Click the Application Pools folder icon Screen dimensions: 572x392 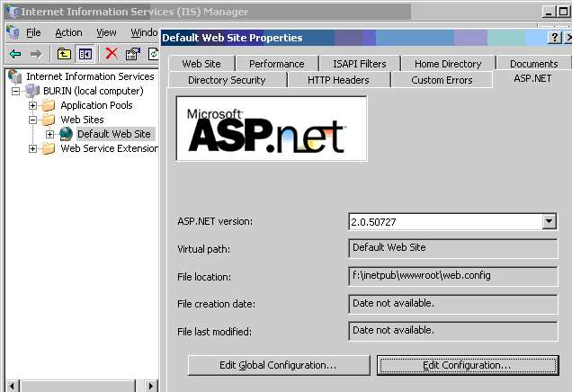pyautogui.click(x=49, y=105)
